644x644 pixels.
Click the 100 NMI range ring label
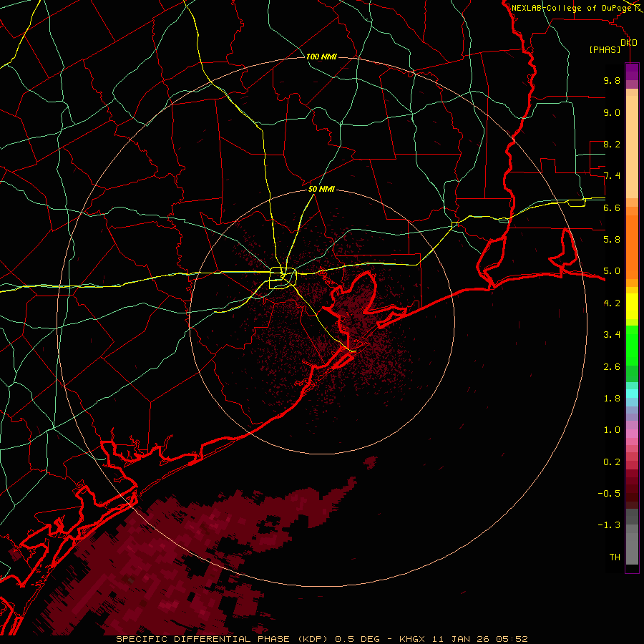click(321, 57)
